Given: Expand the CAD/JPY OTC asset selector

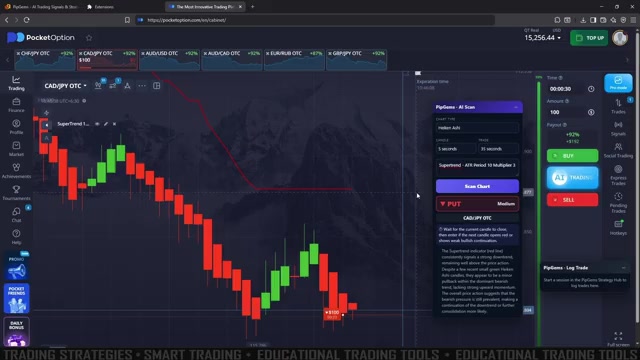Looking at the screenshot, I should [65, 86].
